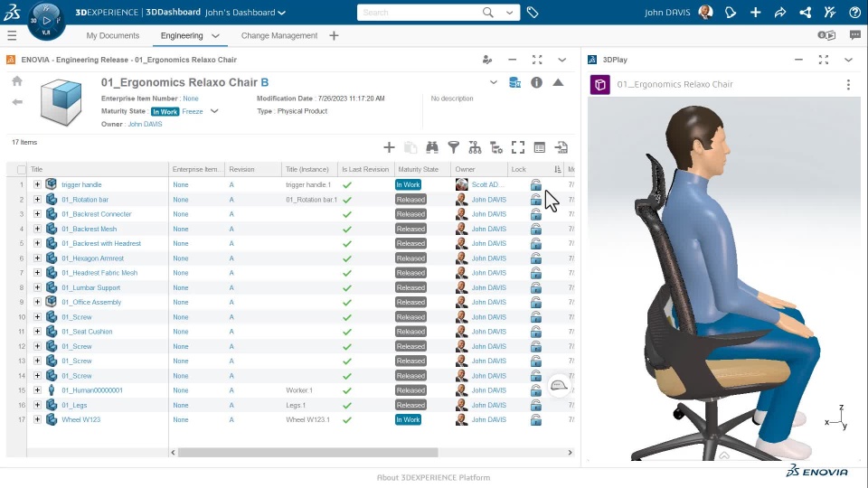Collapse the header with the up triangle

558,82
